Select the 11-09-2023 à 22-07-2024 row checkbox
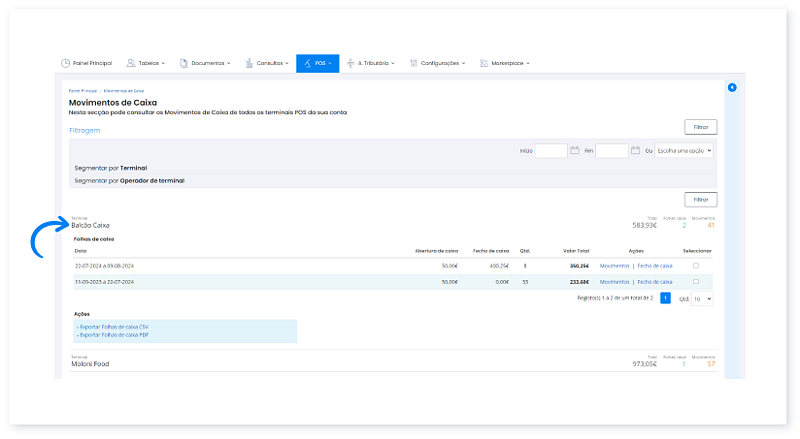 (x=696, y=282)
